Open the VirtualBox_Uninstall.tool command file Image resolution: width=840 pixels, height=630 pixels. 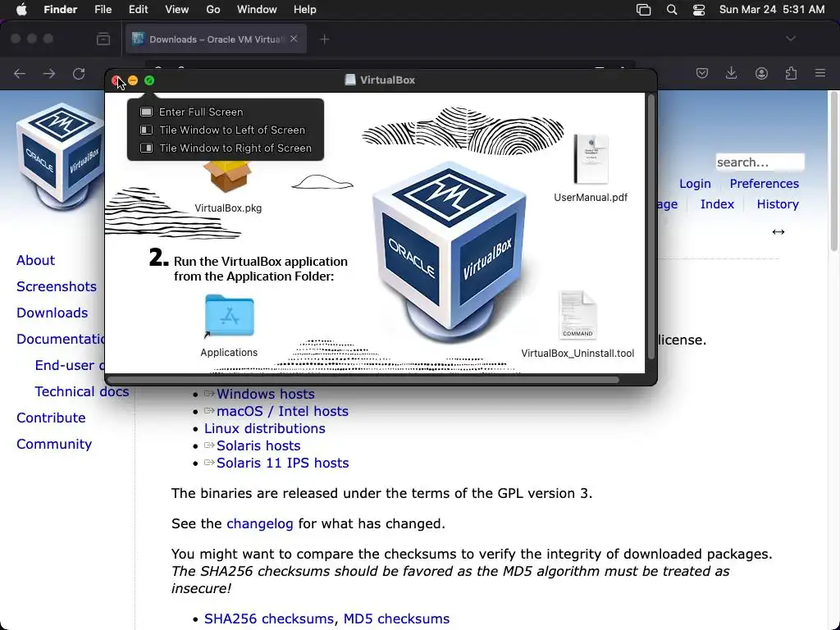point(577,315)
